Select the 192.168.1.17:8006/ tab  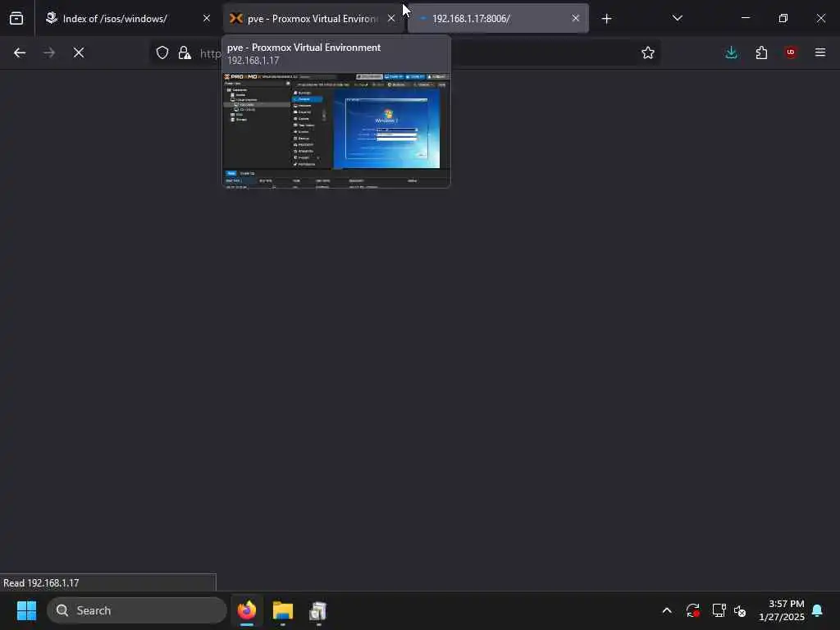[498, 18]
